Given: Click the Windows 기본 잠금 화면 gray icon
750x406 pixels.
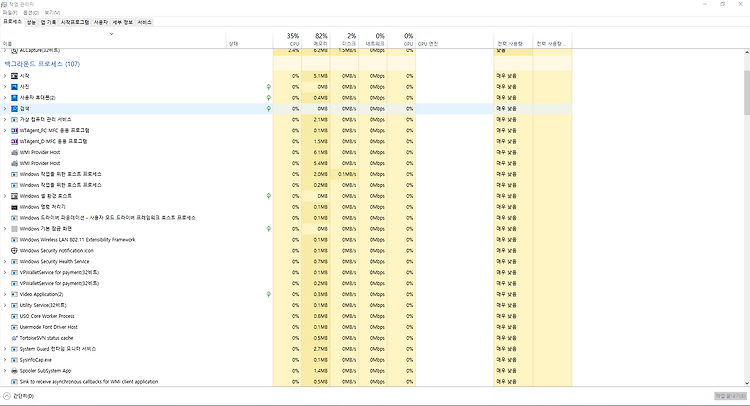Looking at the screenshot, I should point(14,229).
